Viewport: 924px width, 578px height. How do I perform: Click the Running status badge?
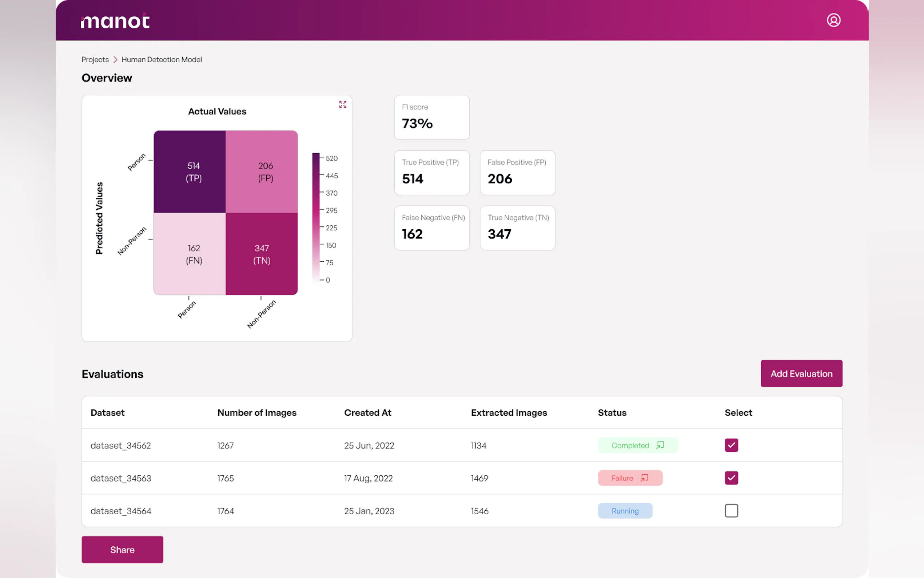625,511
